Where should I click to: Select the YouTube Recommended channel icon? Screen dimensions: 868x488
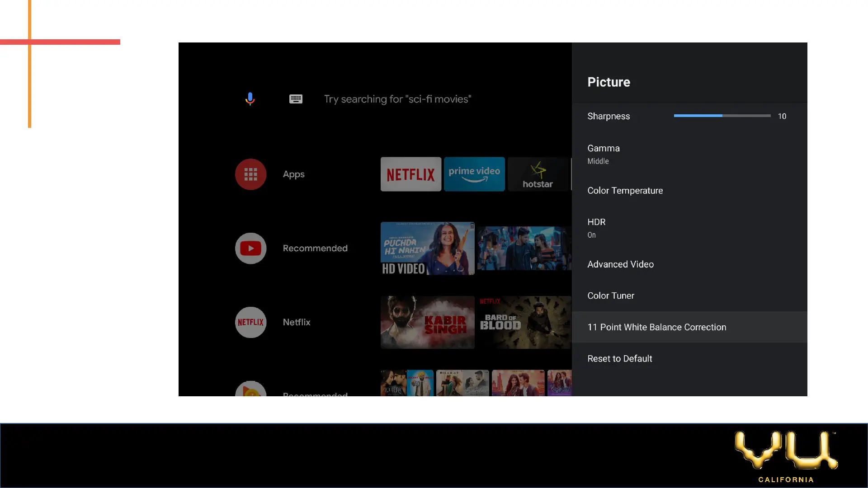pyautogui.click(x=250, y=248)
